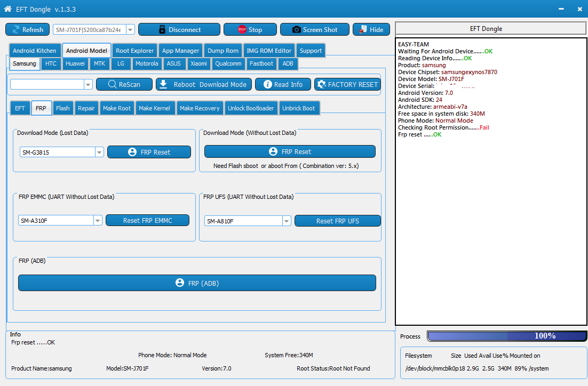The width and height of the screenshot is (588, 386).
Task: Open the Flash sub-tab
Action: click(x=62, y=108)
